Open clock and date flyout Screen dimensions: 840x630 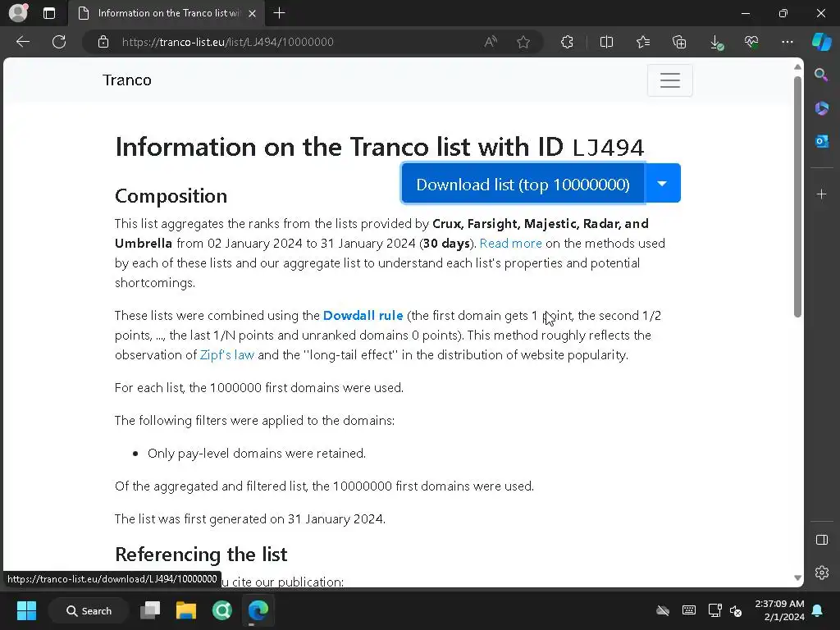(x=779, y=610)
